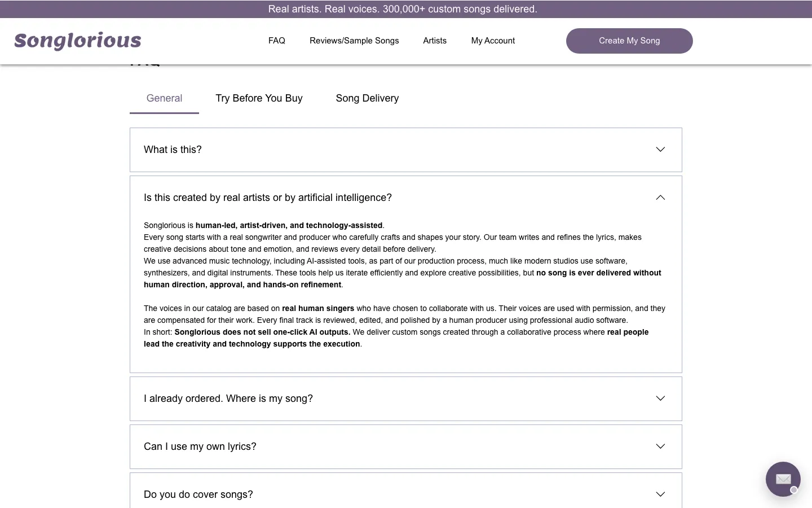The image size is (812, 508).
Task: Click the Create My Song button
Action: tap(629, 41)
